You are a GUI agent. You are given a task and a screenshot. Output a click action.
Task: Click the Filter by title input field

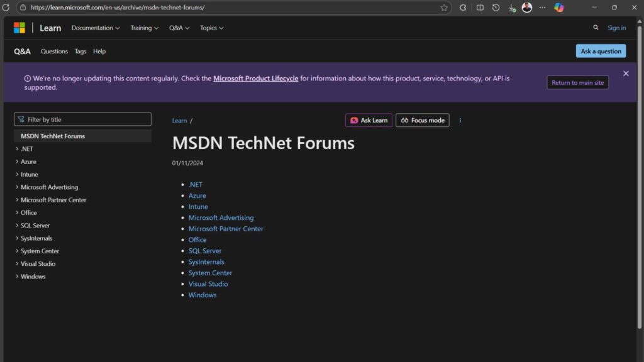pos(82,119)
